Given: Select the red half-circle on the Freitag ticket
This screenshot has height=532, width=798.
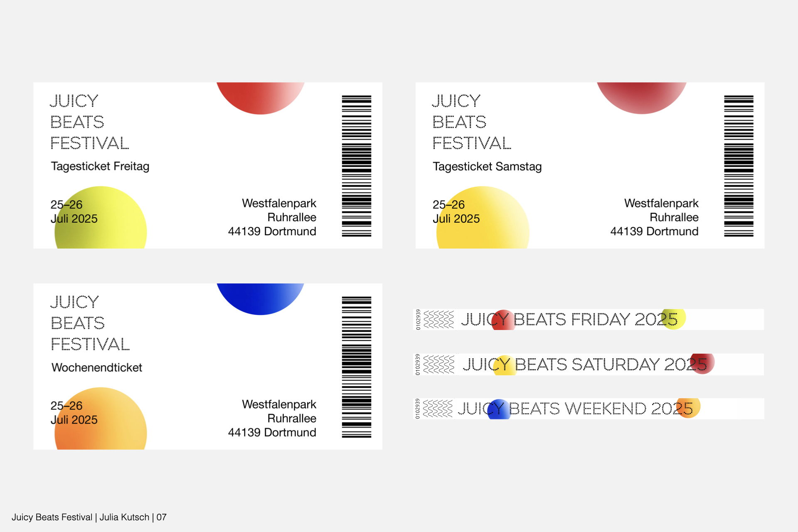Looking at the screenshot, I should (x=261, y=98).
